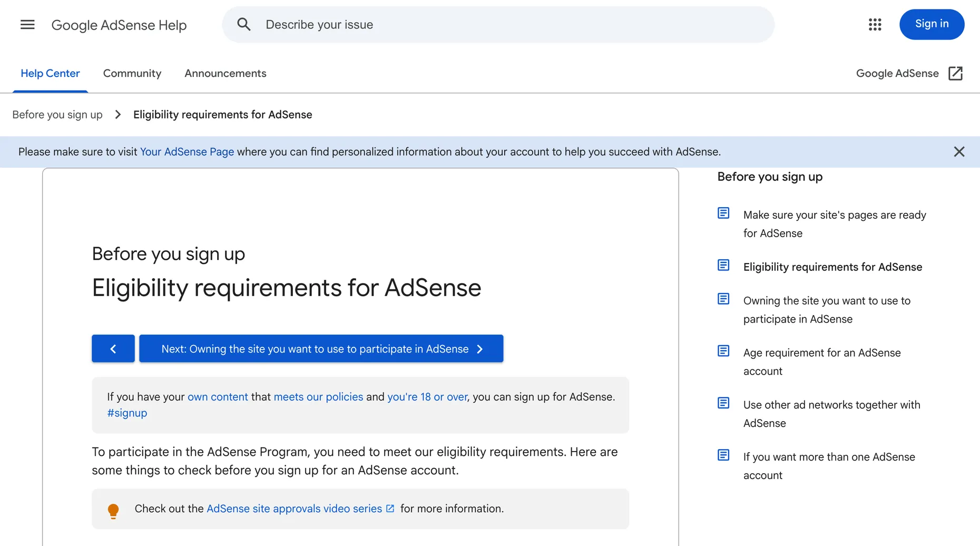Open the Announcements tab
Image resolution: width=980 pixels, height=546 pixels.
[226, 73]
